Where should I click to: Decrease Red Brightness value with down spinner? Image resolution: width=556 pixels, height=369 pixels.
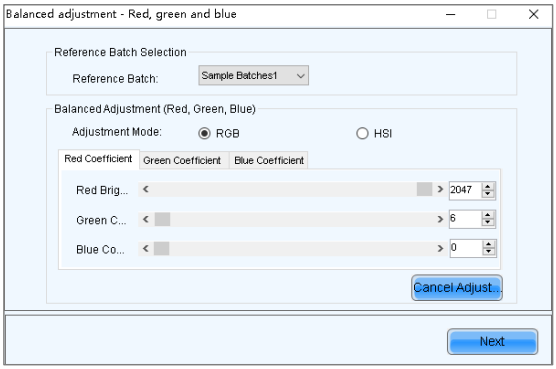pos(488,194)
